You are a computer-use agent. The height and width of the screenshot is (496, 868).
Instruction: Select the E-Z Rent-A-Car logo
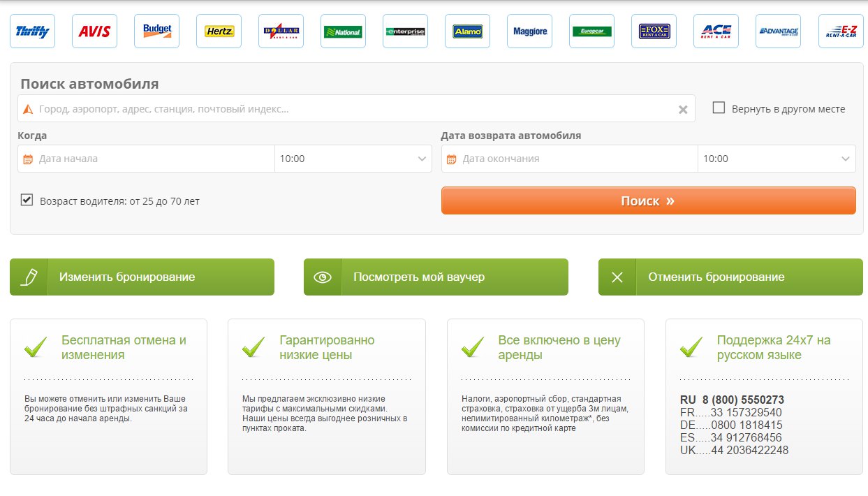[841, 31]
